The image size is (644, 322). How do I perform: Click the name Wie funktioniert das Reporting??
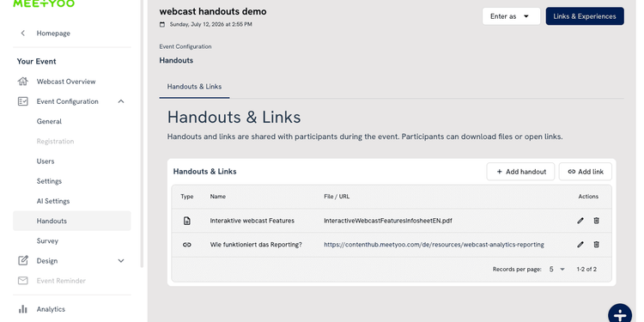(x=256, y=245)
